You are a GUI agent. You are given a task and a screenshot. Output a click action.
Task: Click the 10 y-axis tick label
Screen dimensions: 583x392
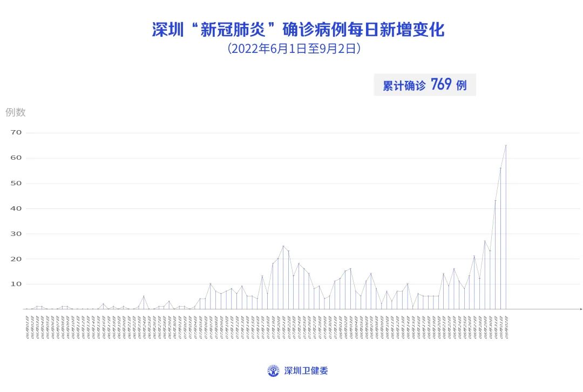(16, 284)
